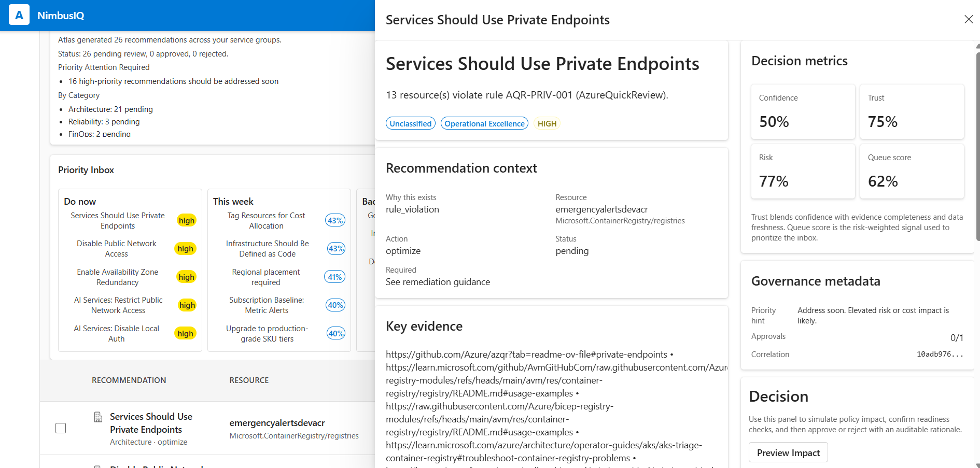Open Disable Public Network Access in Do now
980x468 pixels.
click(117, 249)
